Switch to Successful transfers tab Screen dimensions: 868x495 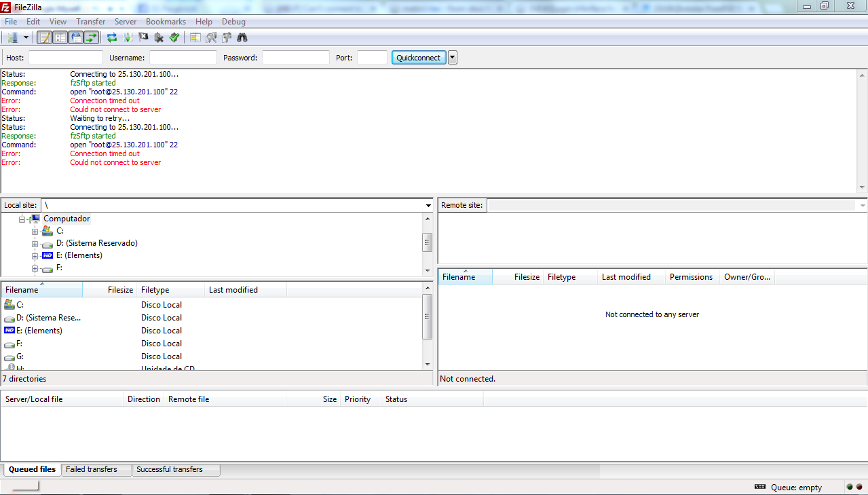(176, 469)
